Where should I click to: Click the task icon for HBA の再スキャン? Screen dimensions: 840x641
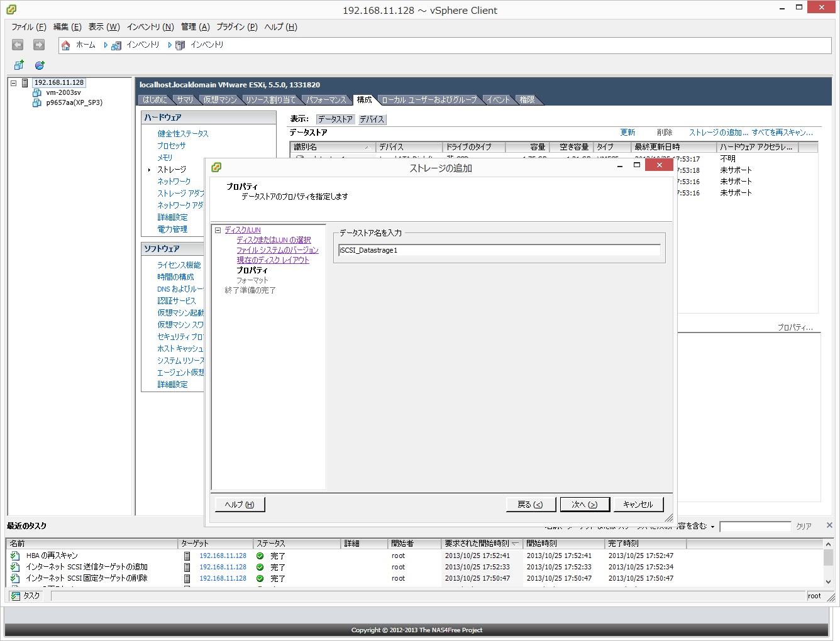15,556
